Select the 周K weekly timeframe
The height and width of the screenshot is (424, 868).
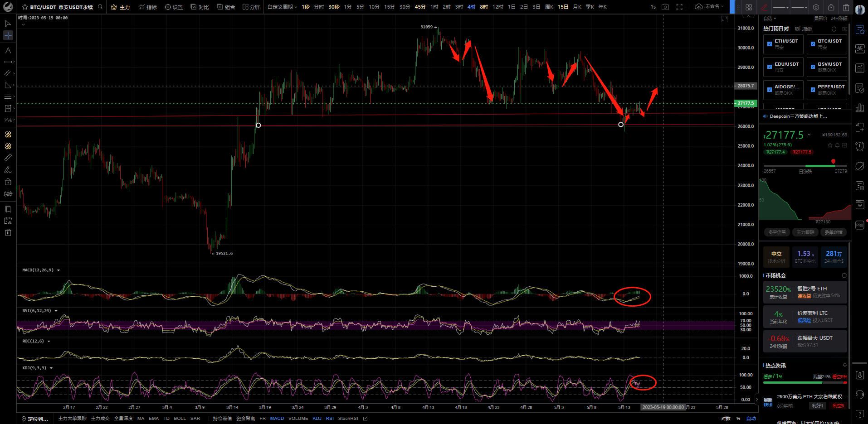549,7
